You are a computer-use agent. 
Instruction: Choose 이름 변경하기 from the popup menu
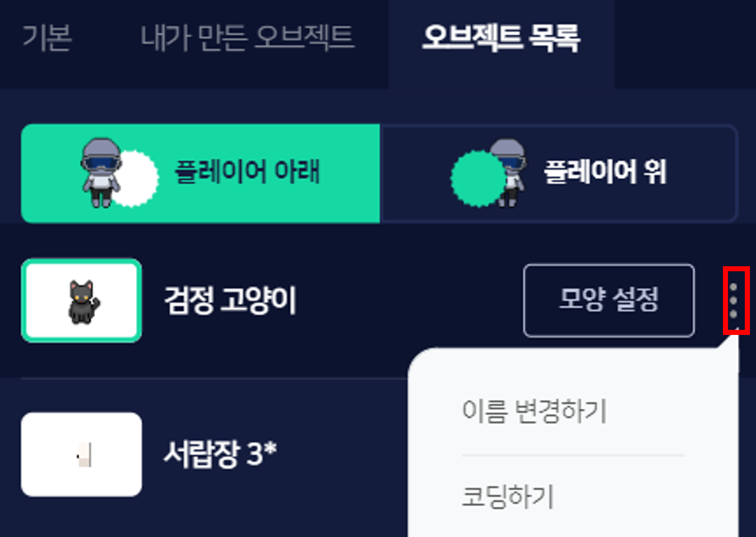[x=534, y=410]
